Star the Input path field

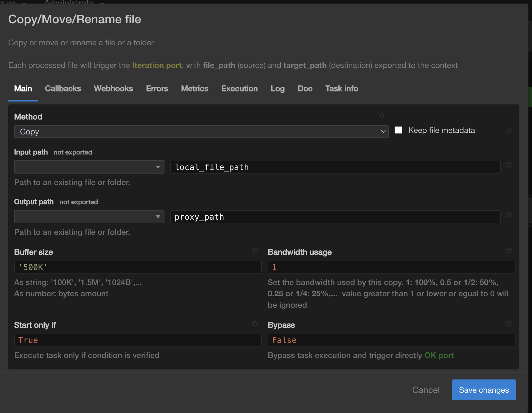click(x=509, y=165)
